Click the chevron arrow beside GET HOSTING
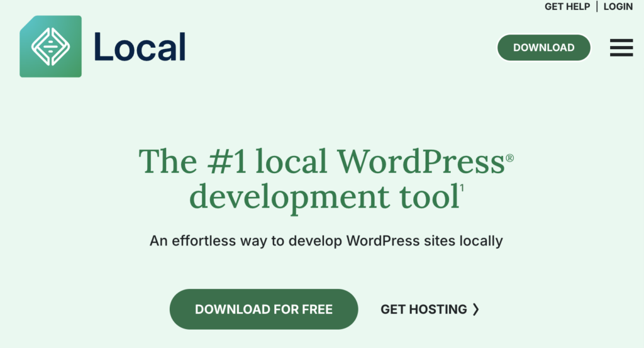Viewport: 644px width, 348px height. 475,309
